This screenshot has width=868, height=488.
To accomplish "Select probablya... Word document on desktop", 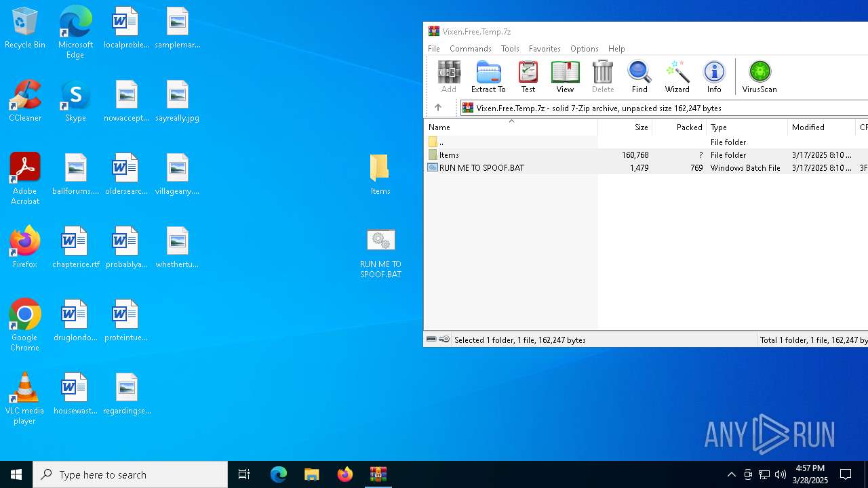I will pyautogui.click(x=126, y=247).
